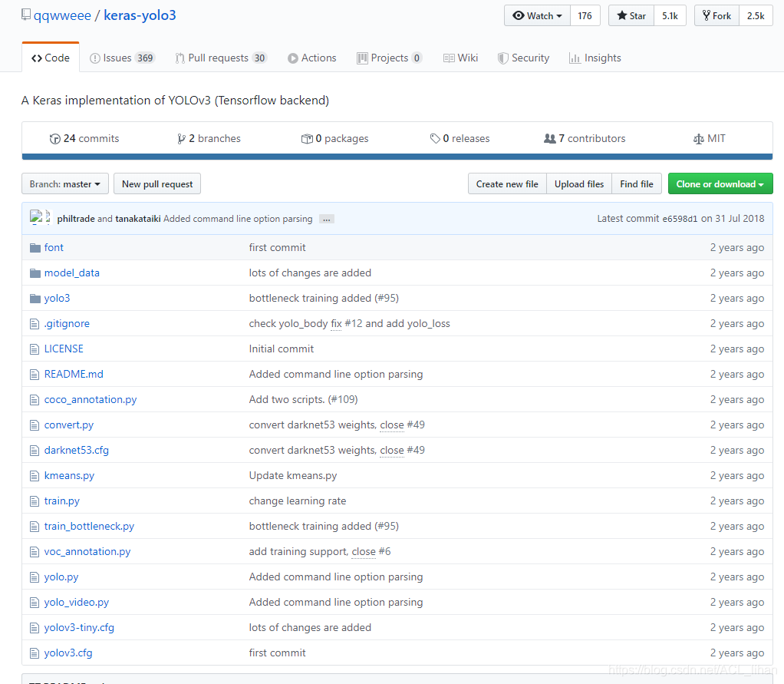784x684 pixels.
Task: View the 24 commits list
Action: click(84, 139)
